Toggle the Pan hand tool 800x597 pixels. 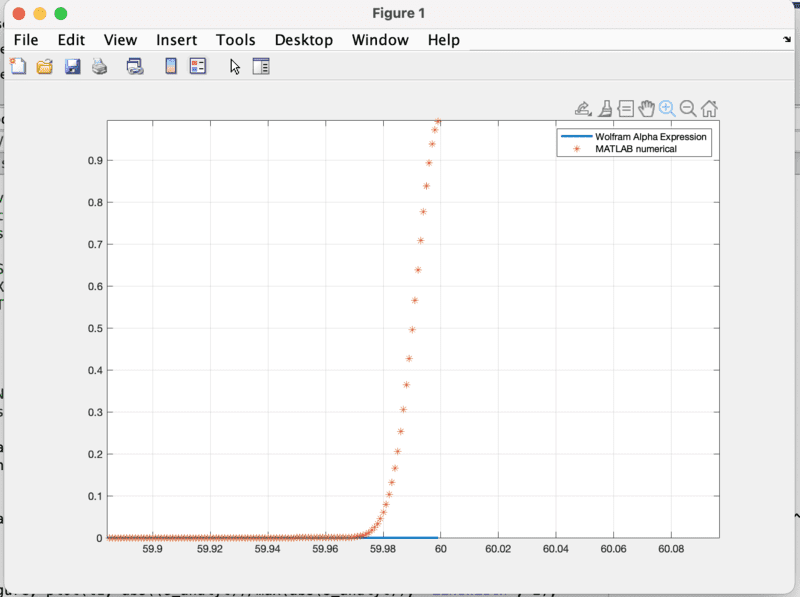[646, 109]
